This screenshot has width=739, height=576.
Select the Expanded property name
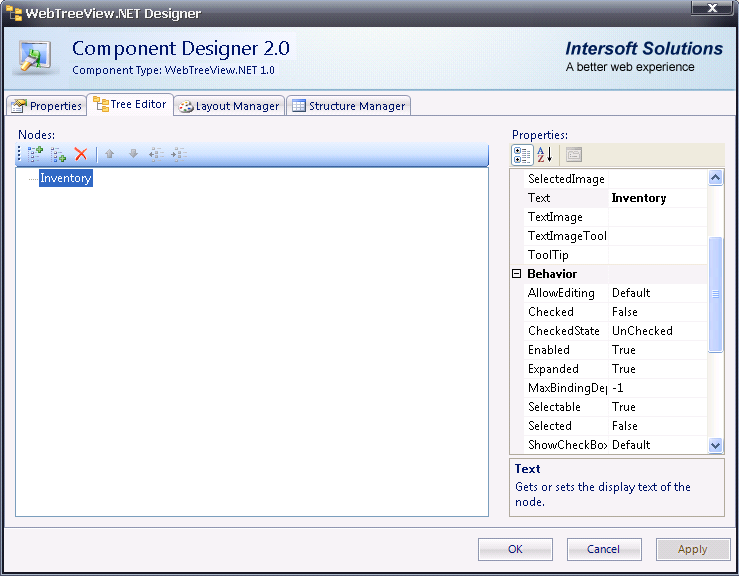[553, 369]
